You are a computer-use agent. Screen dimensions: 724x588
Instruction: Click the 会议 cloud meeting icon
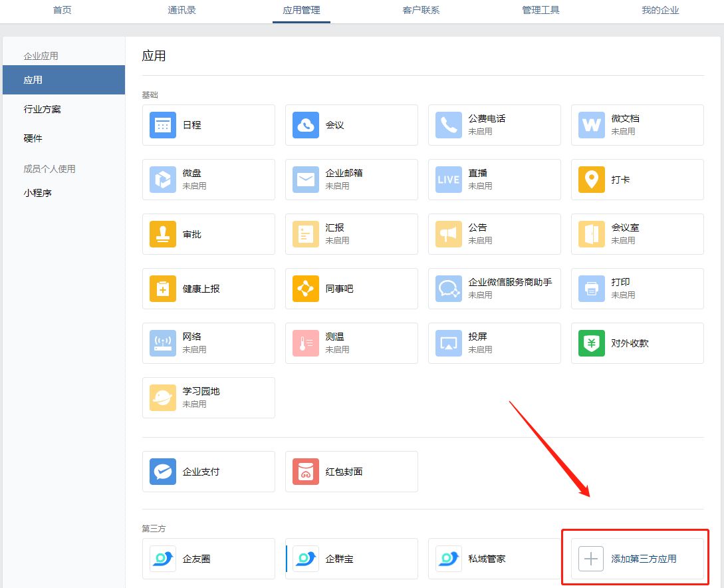(306, 125)
